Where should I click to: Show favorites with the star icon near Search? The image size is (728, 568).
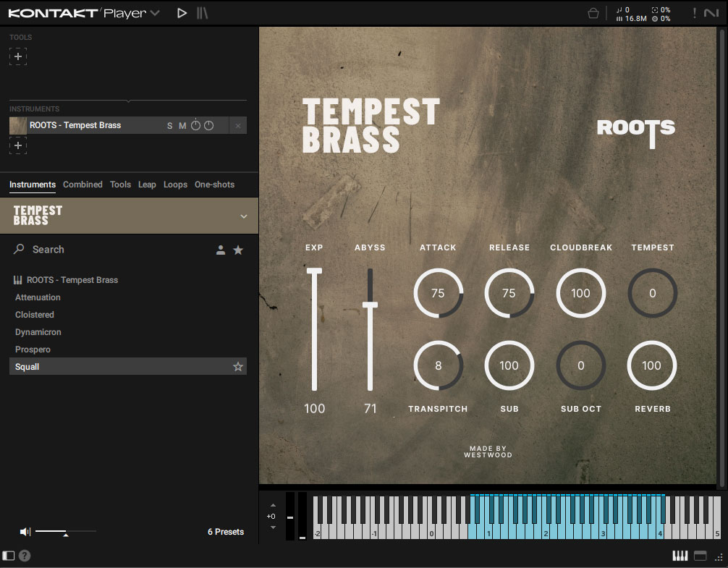point(239,249)
